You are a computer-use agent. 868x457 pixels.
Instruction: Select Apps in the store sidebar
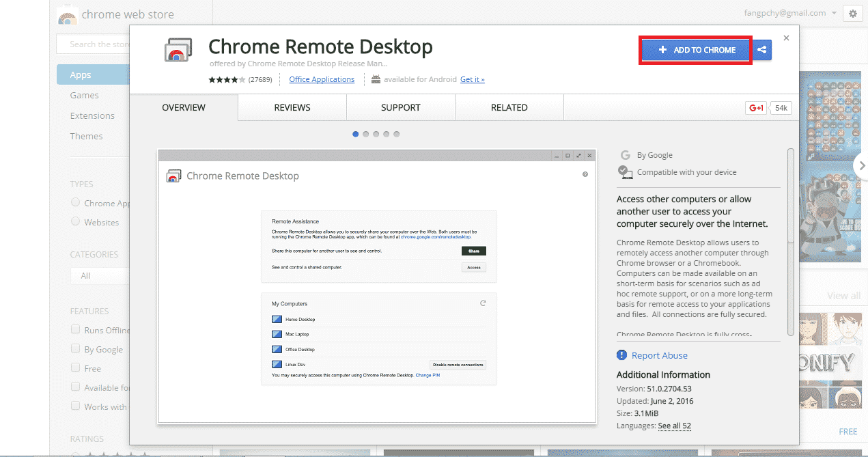[93, 75]
